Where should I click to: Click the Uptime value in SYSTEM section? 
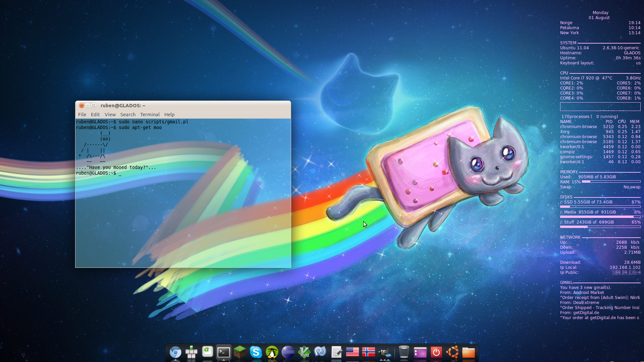click(x=628, y=58)
